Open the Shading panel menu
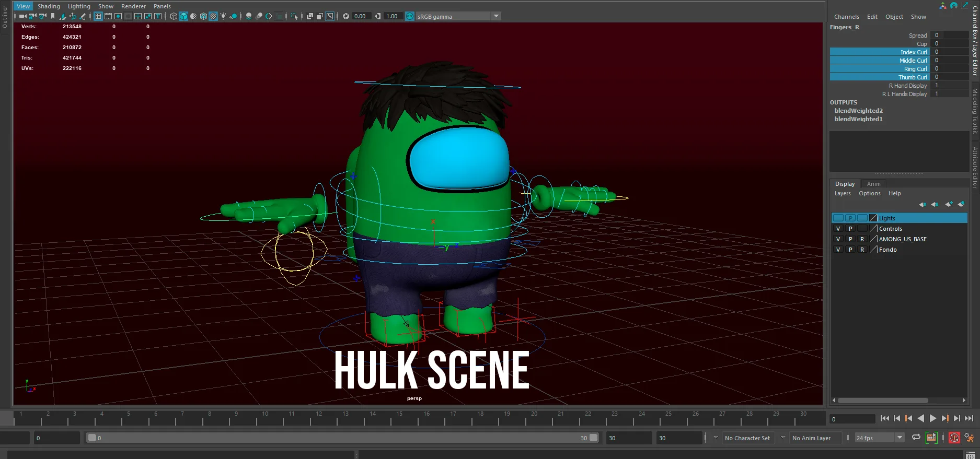Image resolution: width=980 pixels, height=459 pixels. 49,6
